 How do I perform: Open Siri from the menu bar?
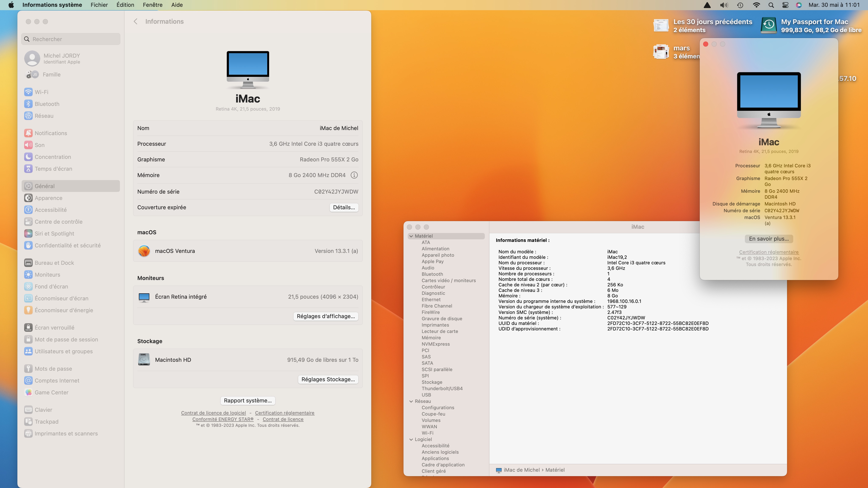click(x=798, y=5)
